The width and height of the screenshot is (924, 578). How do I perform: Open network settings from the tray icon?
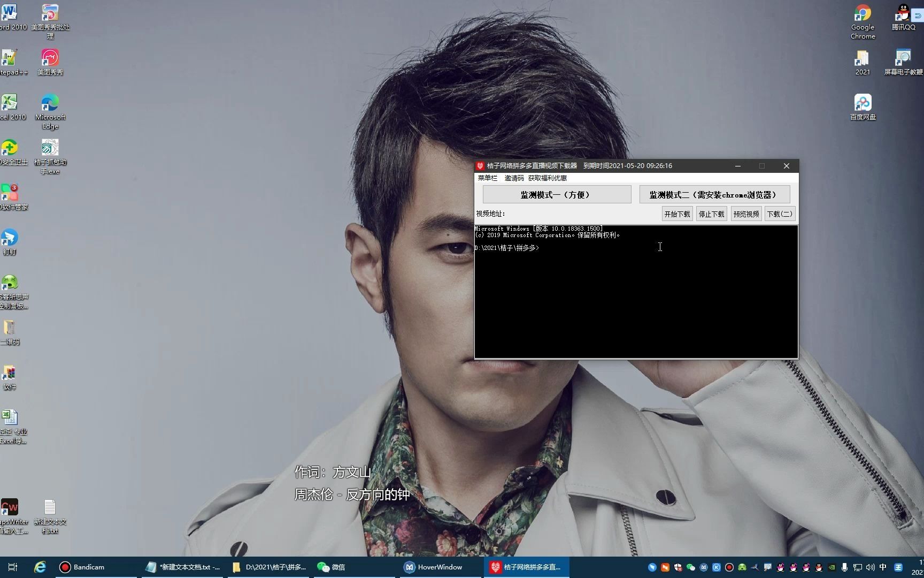coord(857,567)
